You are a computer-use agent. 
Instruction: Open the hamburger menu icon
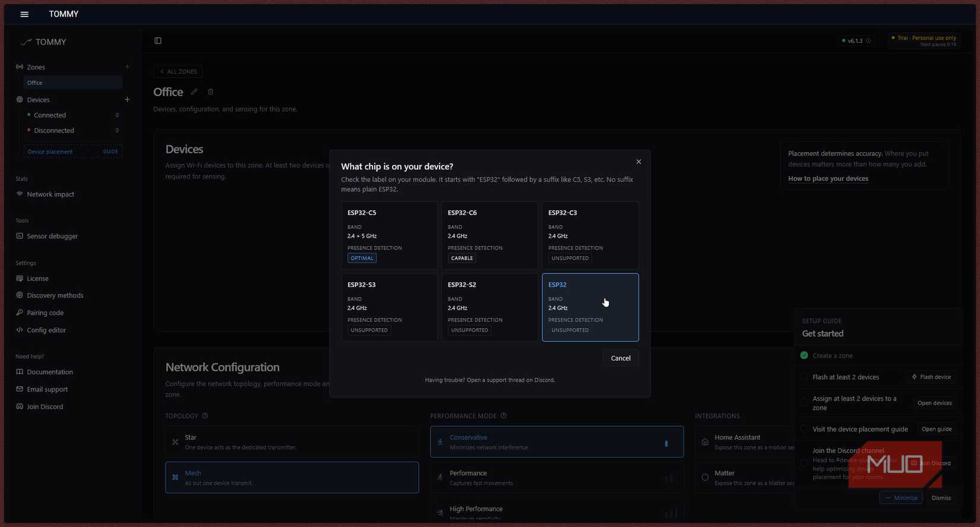click(x=24, y=14)
